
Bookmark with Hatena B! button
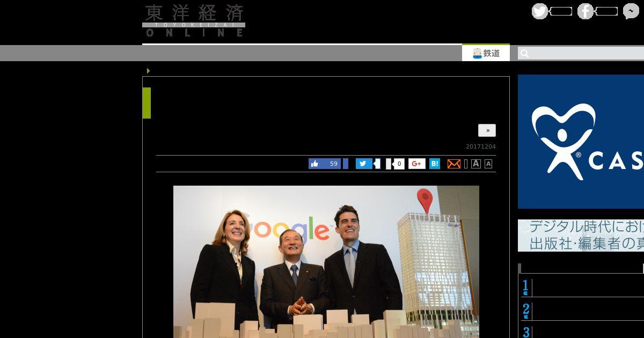tap(435, 164)
